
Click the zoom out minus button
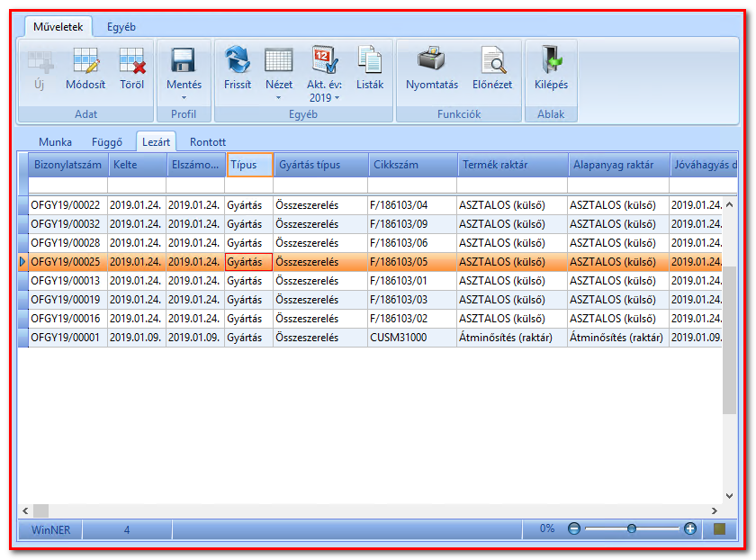(x=574, y=529)
